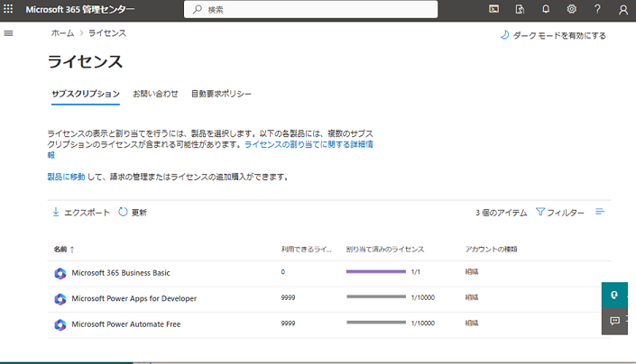Viewport: 636px width, 364px height.
Task: Click the 製品に移動 link
Action: point(66,177)
